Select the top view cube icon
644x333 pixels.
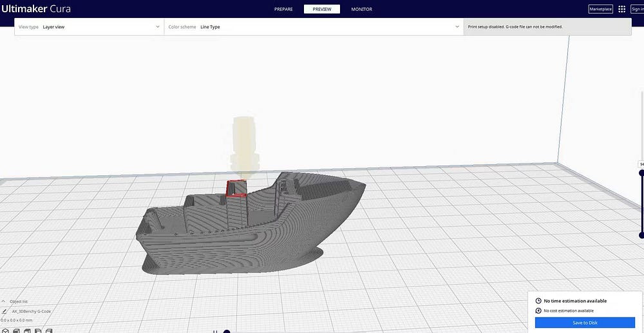pyautogui.click(x=27, y=331)
